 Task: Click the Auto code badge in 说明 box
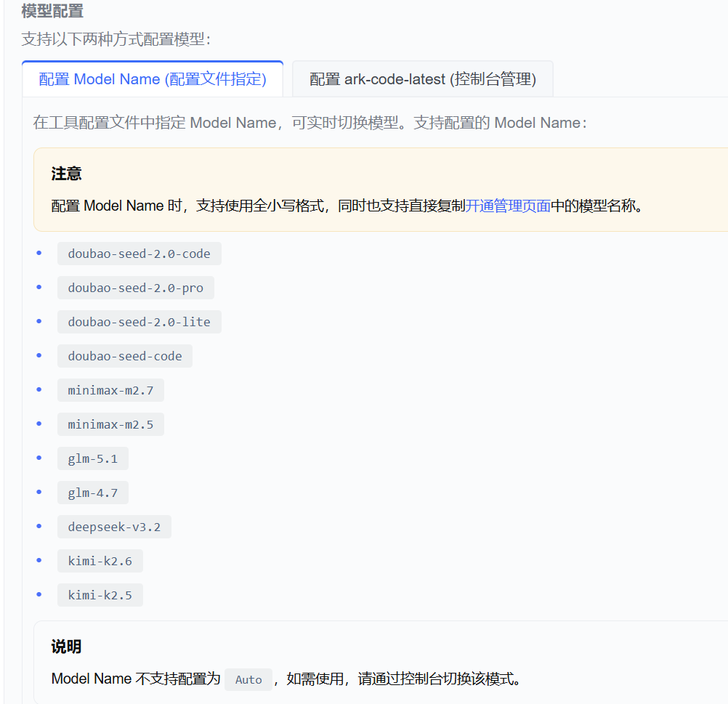point(248,679)
